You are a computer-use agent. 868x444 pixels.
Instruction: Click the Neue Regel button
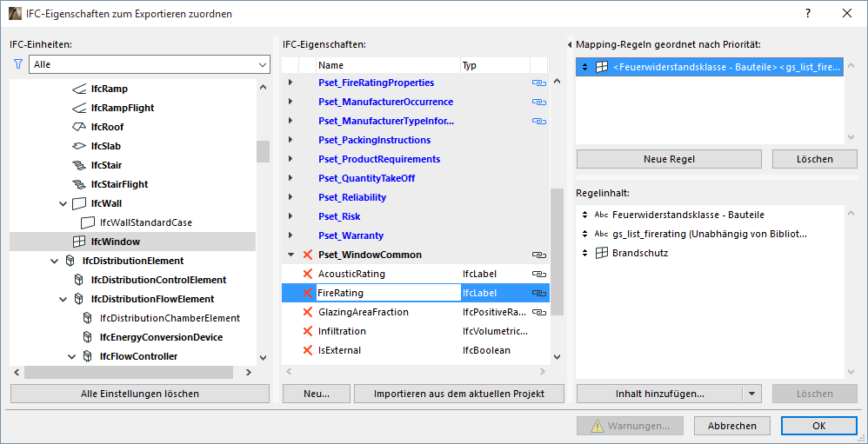[669, 159]
